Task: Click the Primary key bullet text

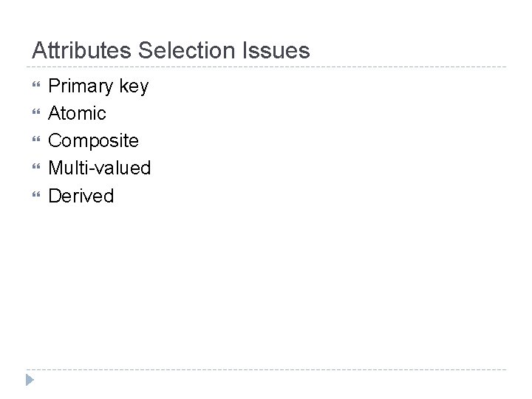Action: tap(98, 86)
